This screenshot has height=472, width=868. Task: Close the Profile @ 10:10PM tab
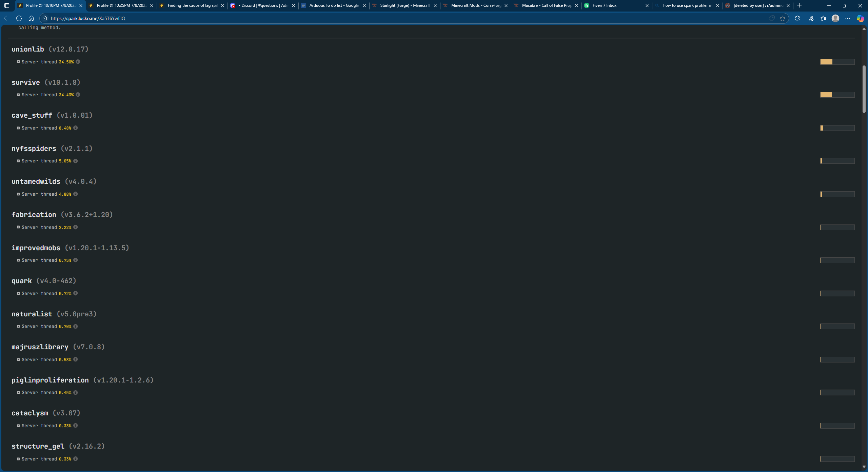pos(81,5)
